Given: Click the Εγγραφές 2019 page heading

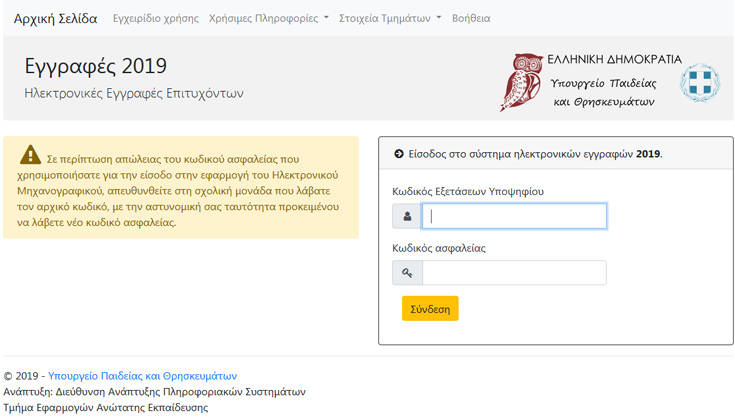Looking at the screenshot, I should (95, 67).
